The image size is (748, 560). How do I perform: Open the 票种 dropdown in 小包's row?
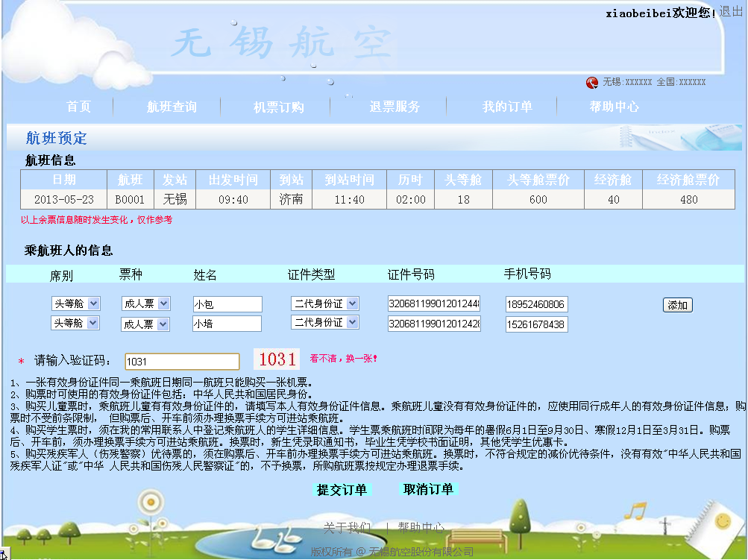145,303
